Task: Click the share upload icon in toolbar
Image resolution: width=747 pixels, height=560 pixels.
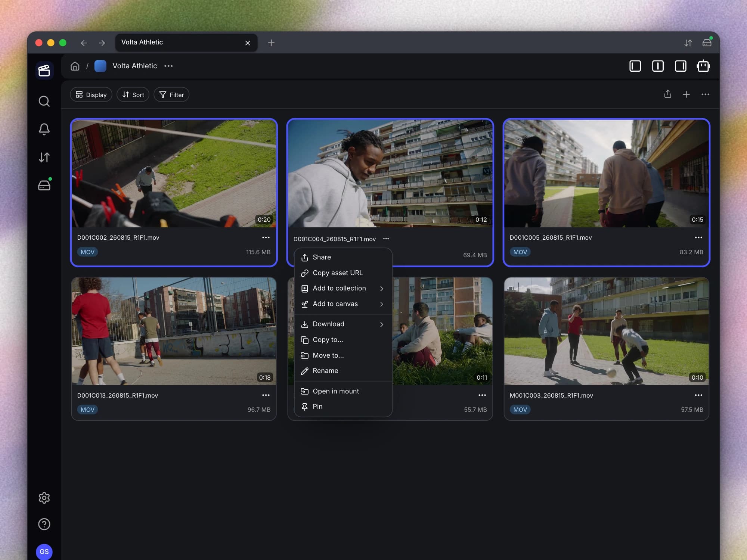Action: (668, 94)
